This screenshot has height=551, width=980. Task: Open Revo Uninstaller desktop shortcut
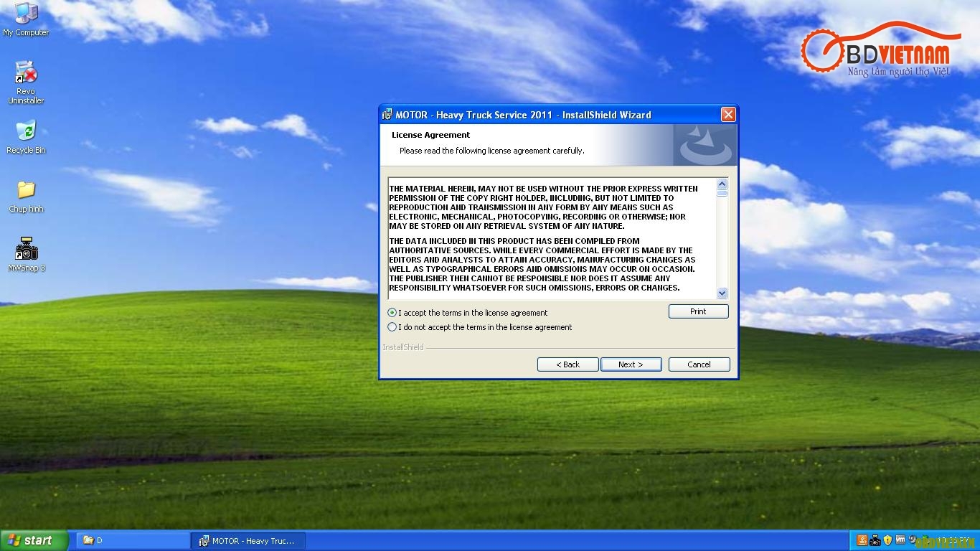click(x=26, y=83)
